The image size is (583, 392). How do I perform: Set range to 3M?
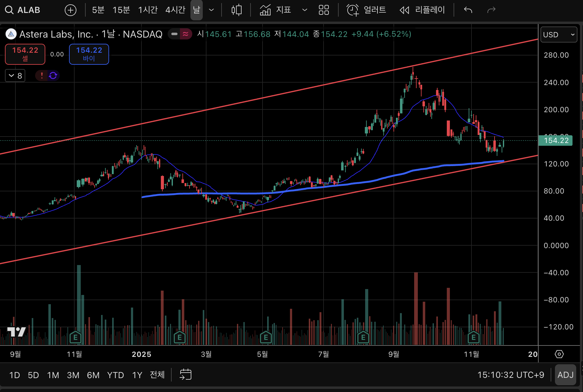pos(73,375)
